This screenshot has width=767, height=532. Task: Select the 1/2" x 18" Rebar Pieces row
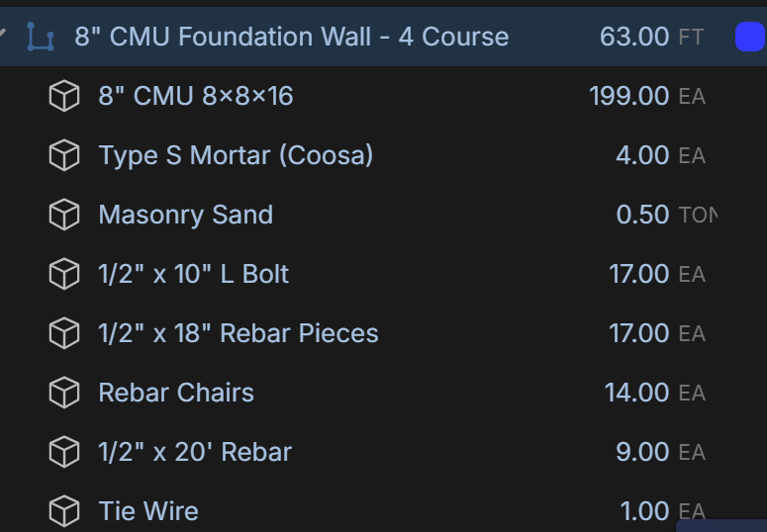point(384,333)
